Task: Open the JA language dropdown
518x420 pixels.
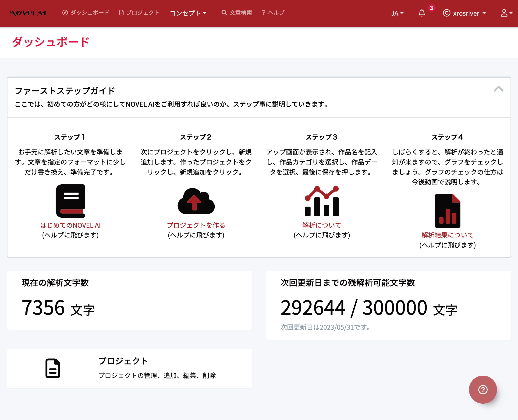Action: [397, 13]
